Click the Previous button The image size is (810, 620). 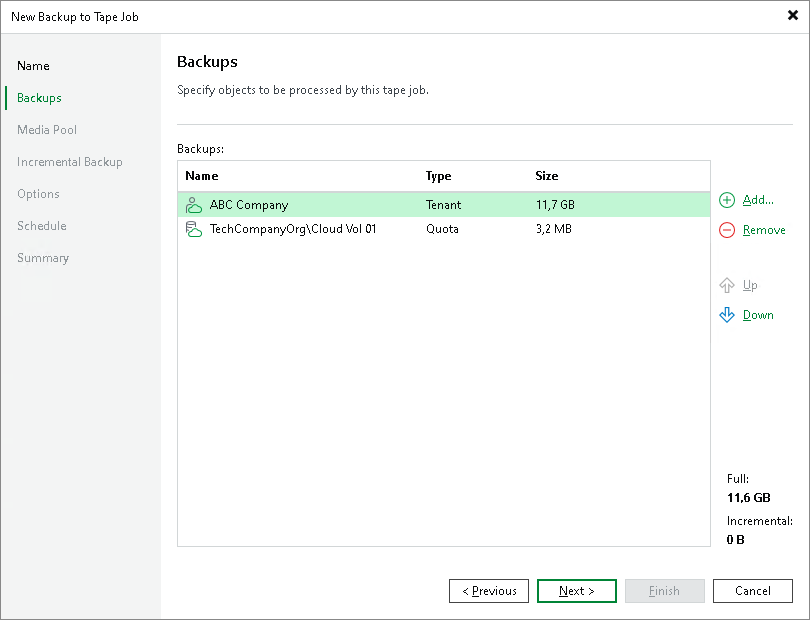tap(489, 591)
